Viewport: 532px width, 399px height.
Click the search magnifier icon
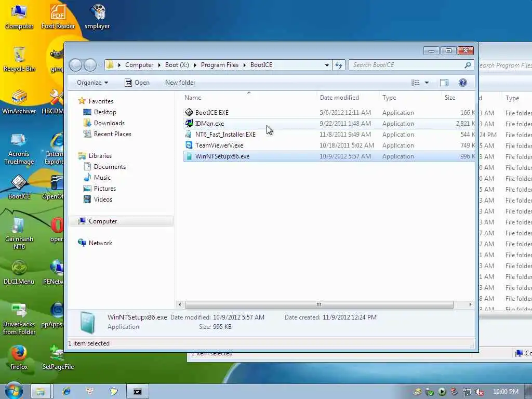(468, 65)
